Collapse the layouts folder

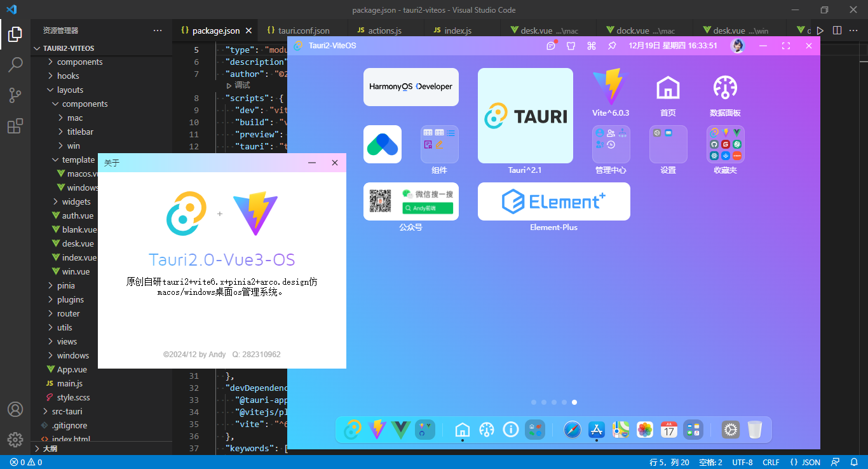click(70, 90)
